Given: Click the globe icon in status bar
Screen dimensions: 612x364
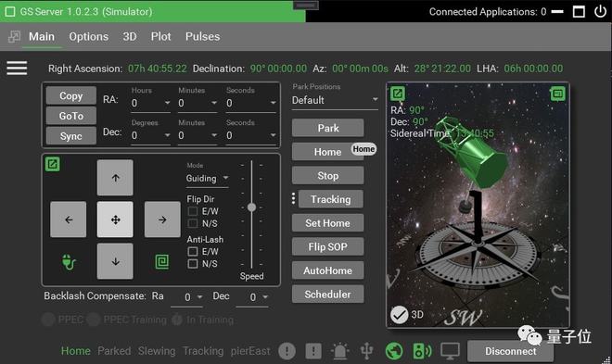Looking at the screenshot, I should click(x=394, y=351).
